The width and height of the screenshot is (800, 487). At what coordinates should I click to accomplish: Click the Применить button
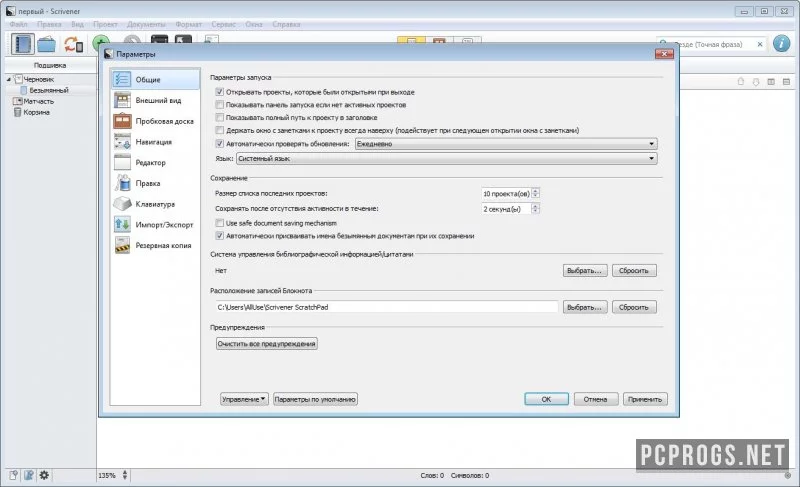[x=645, y=399]
